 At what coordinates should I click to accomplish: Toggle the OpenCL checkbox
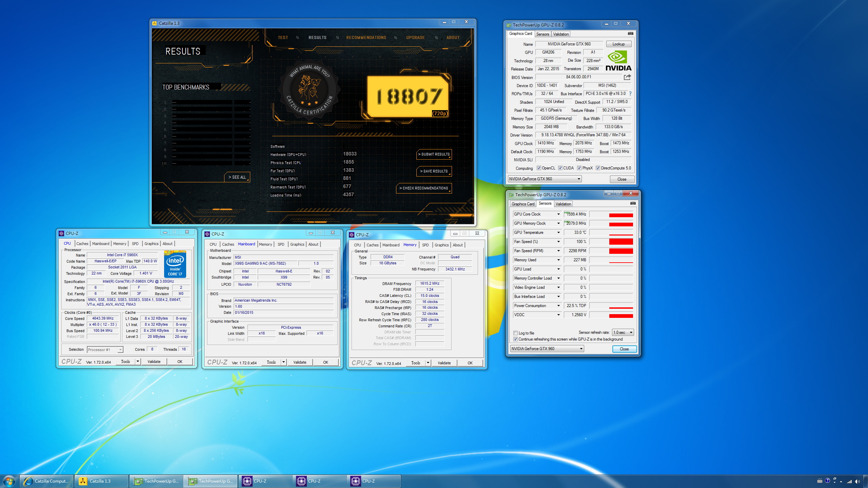click(539, 168)
